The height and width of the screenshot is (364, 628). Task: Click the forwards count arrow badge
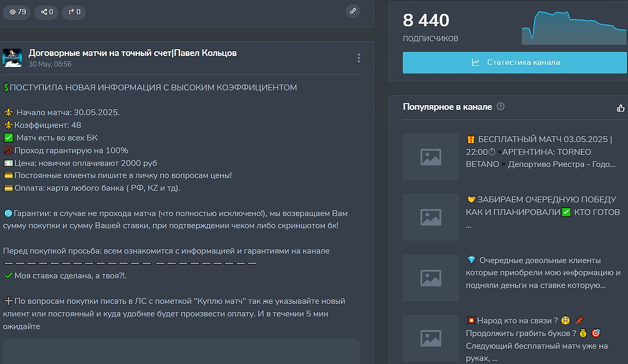pyautogui.click(x=73, y=12)
